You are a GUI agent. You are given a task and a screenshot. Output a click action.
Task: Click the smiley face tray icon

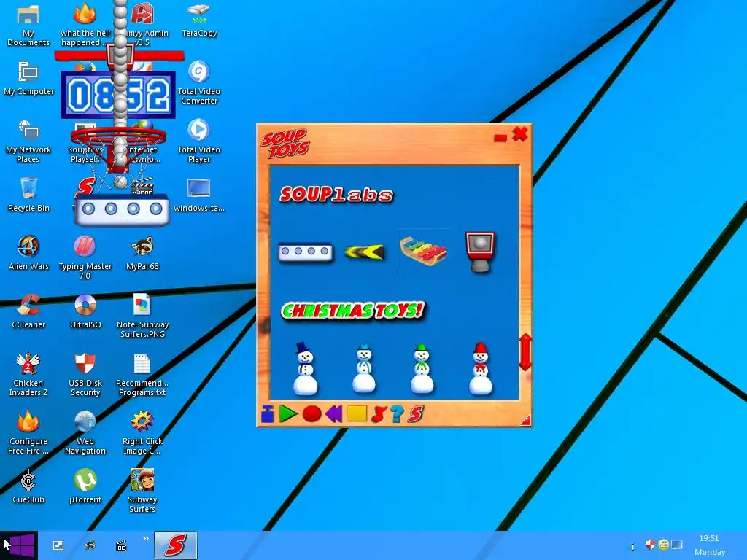click(x=663, y=544)
